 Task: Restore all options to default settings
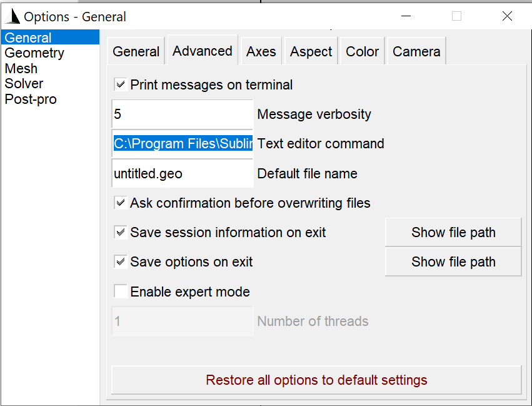316,380
